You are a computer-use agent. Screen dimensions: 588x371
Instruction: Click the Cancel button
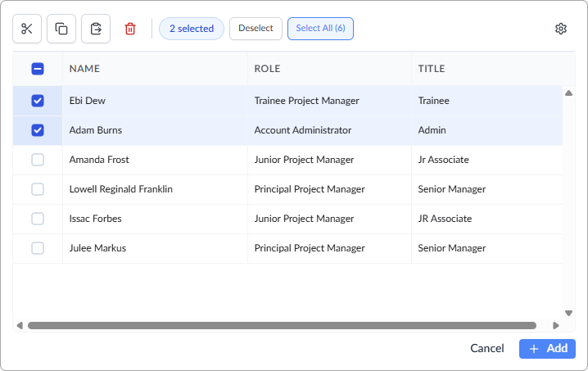coord(487,349)
